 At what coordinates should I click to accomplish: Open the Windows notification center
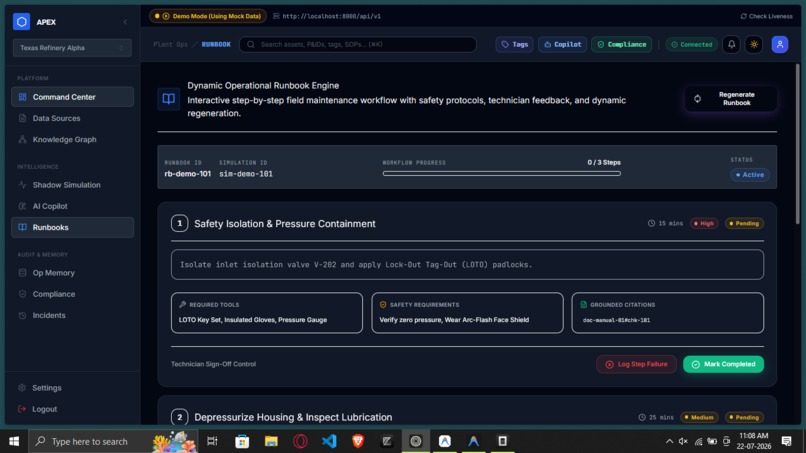786,441
